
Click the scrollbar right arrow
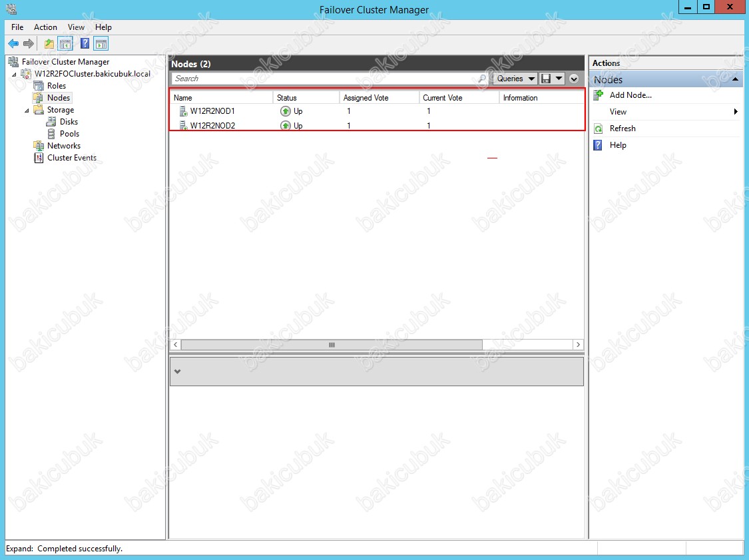(578, 344)
